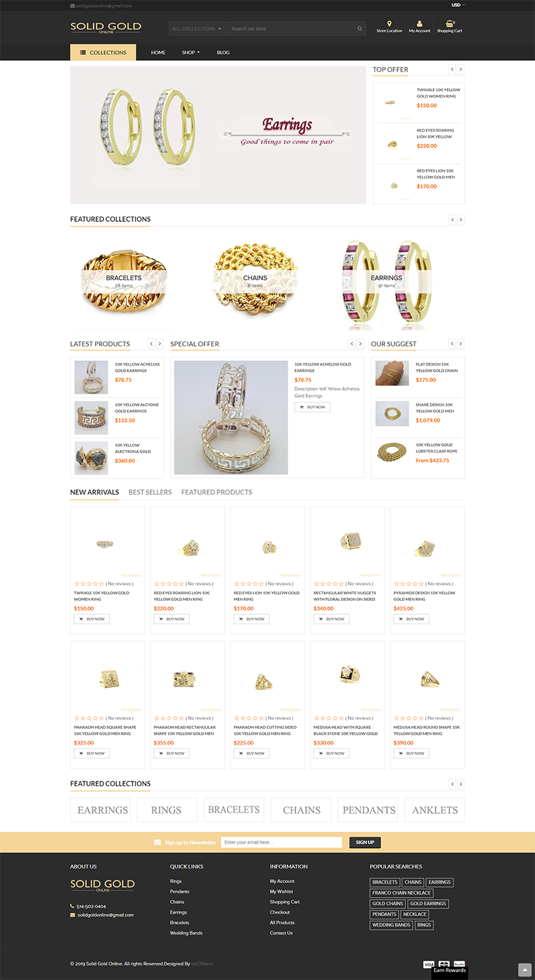The width and height of the screenshot is (535, 980).
Task: Click the newsletter email input field
Action: 282,842
